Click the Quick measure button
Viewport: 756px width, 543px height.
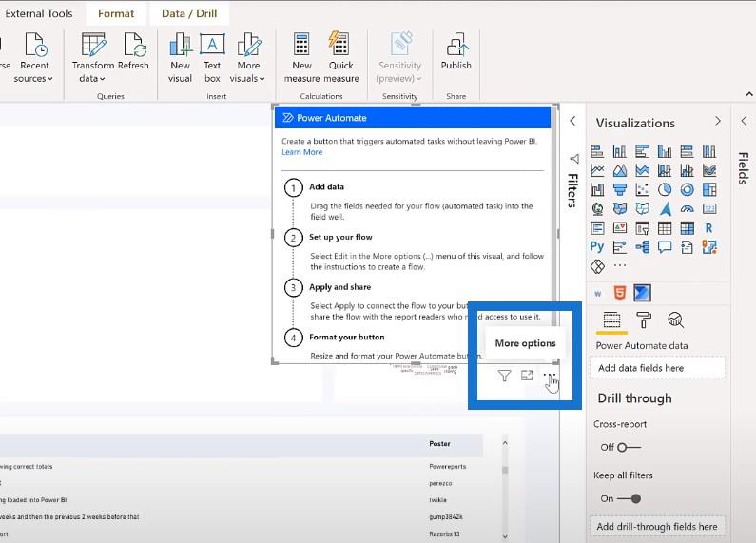point(340,58)
